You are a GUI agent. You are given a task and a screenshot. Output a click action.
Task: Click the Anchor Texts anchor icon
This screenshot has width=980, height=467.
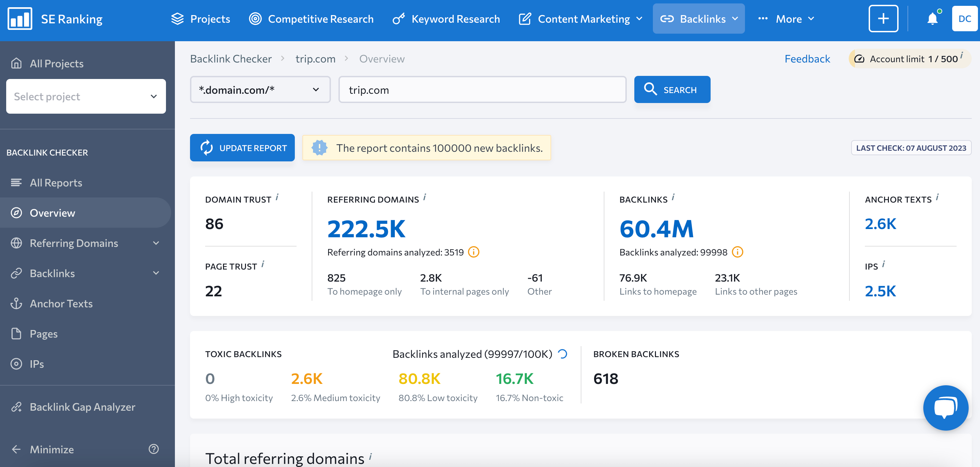[16, 304]
